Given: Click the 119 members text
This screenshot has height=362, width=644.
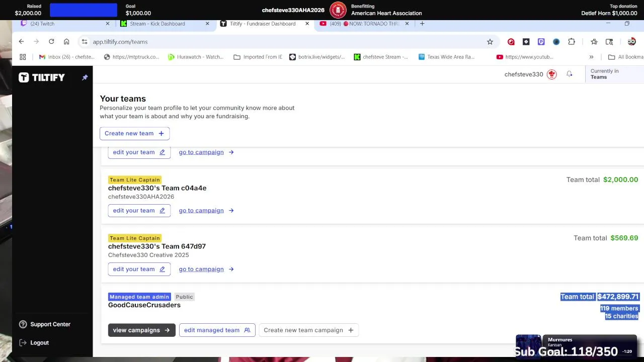Looking at the screenshot, I should 619,308.
